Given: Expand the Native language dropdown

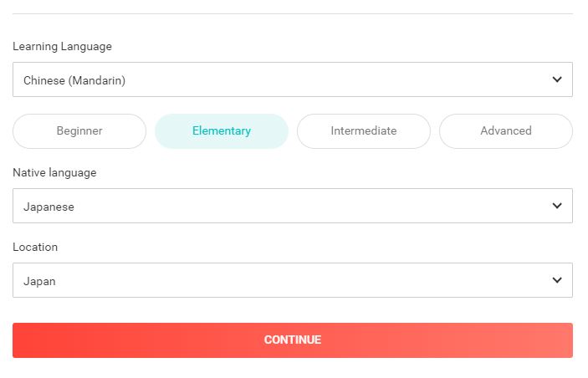Looking at the screenshot, I should 293,206.
